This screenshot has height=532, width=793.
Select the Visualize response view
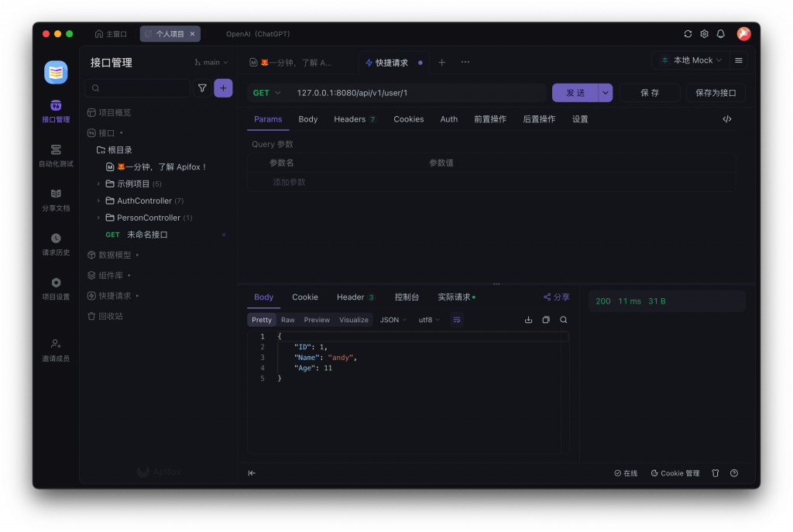click(353, 320)
